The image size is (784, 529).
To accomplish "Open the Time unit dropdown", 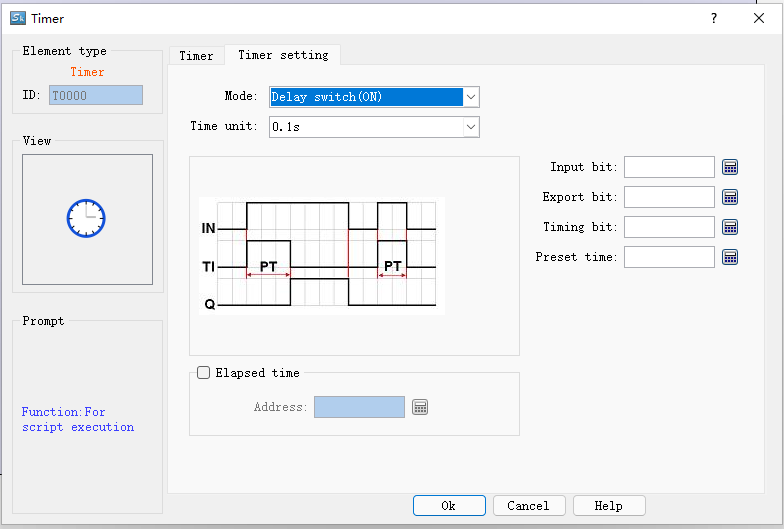I will 471,127.
